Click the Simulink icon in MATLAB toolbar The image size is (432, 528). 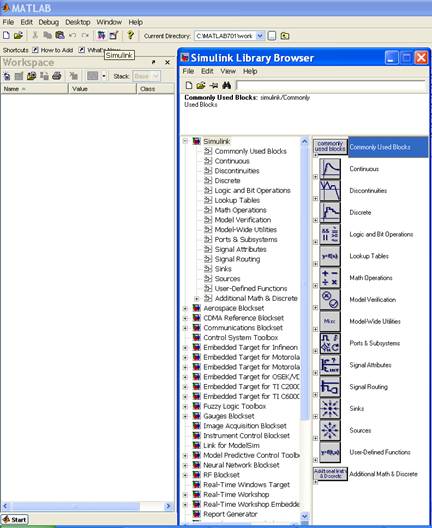(101, 35)
